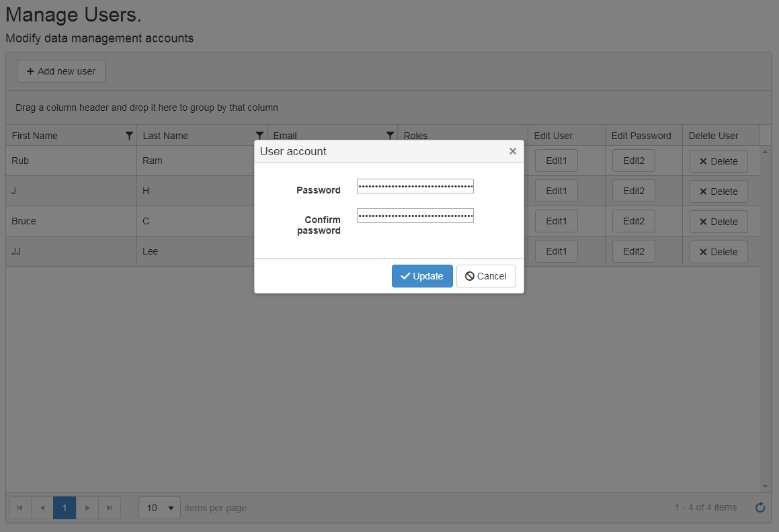
Task: Open the Email column filter icon
Action: (x=391, y=136)
